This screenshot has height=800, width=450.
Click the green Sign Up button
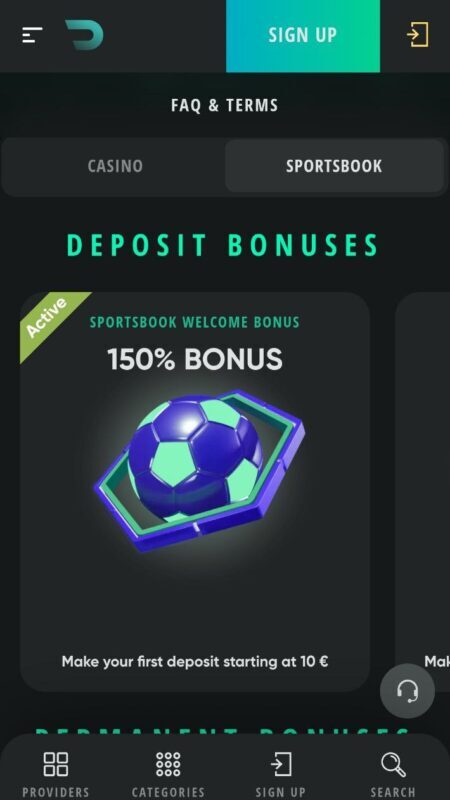303,36
